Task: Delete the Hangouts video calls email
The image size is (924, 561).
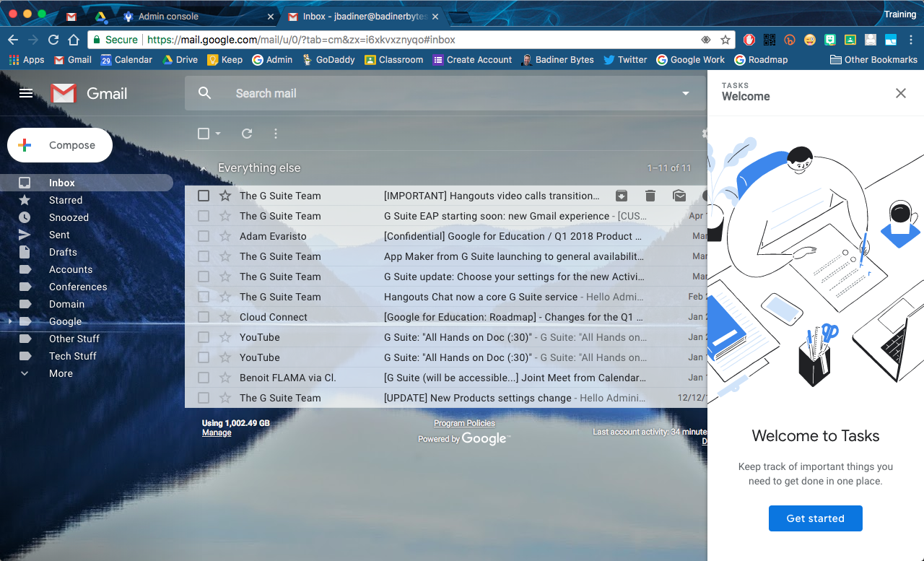Action: point(650,196)
